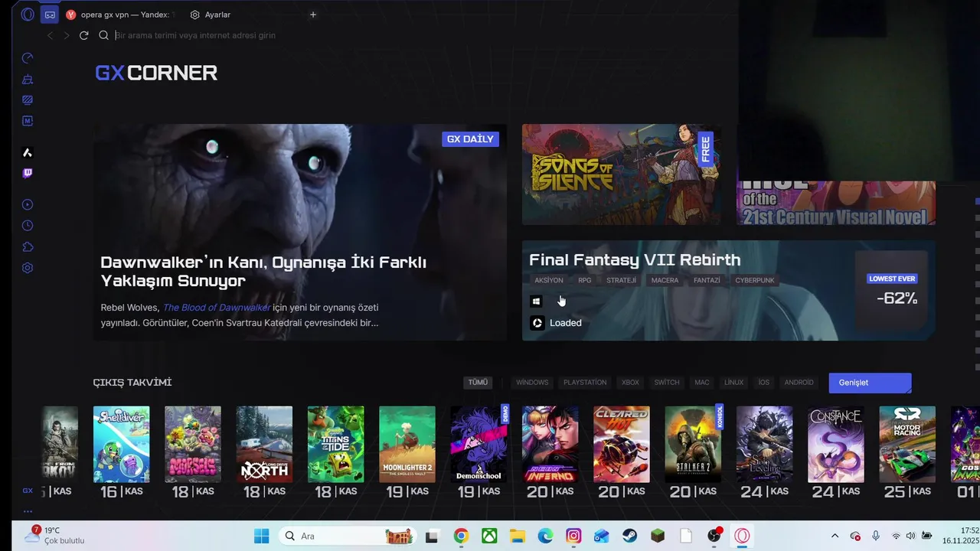
Task: Go forward with the forward arrow
Action: coord(67,35)
